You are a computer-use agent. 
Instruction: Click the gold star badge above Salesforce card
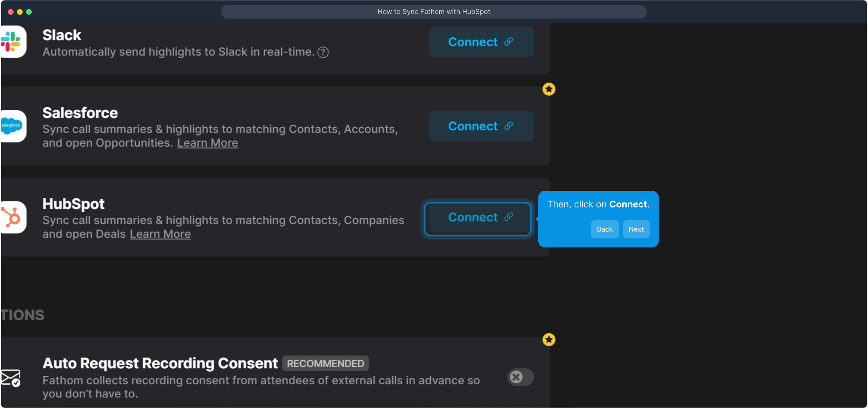coord(549,89)
